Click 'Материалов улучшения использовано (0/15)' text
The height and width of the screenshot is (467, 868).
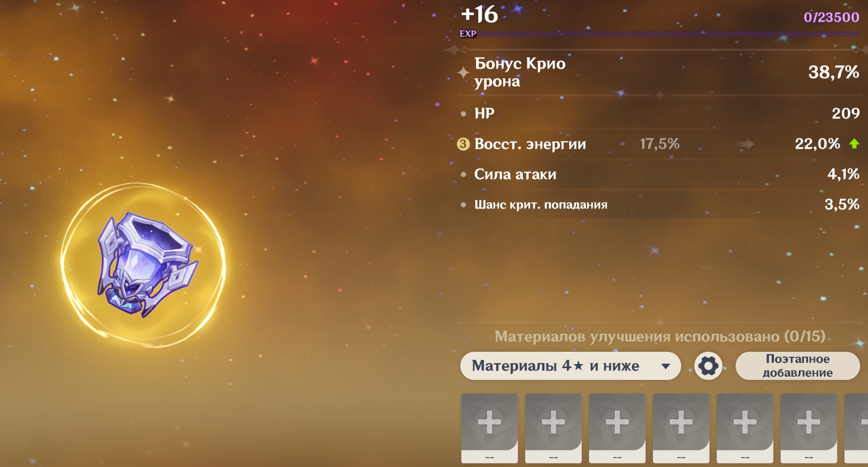tap(660, 336)
